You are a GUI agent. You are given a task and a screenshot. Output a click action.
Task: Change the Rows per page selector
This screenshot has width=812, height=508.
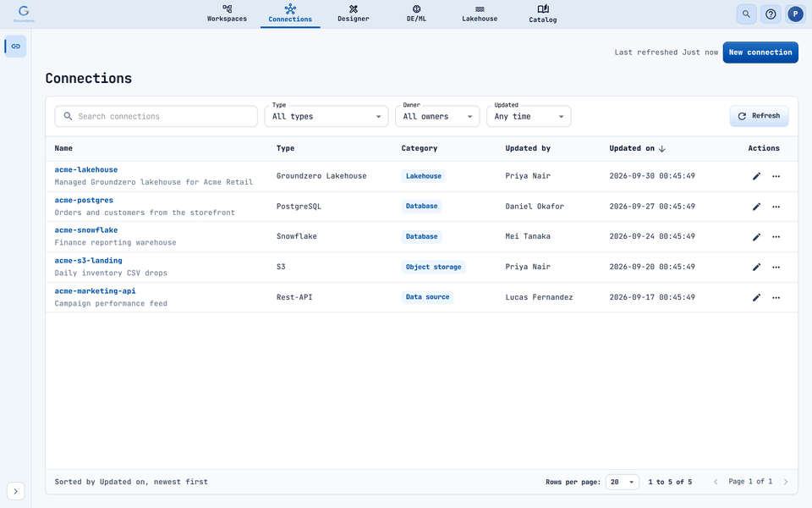click(x=622, y=482)
